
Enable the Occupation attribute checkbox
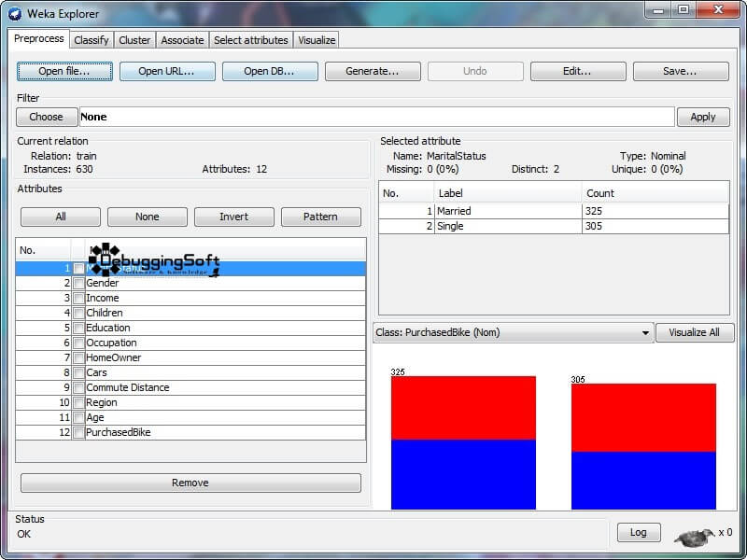click(78, 343)
